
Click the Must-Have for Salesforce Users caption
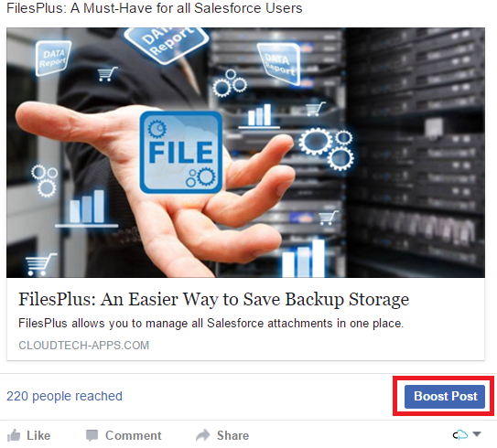pyautogui.click(x=155, y=8)
